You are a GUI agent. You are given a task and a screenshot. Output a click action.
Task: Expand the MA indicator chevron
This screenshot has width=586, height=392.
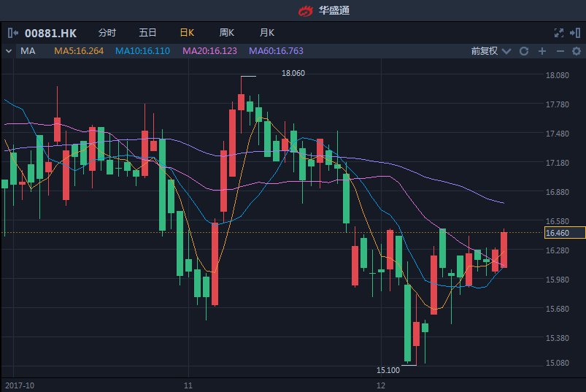[9, 51]
